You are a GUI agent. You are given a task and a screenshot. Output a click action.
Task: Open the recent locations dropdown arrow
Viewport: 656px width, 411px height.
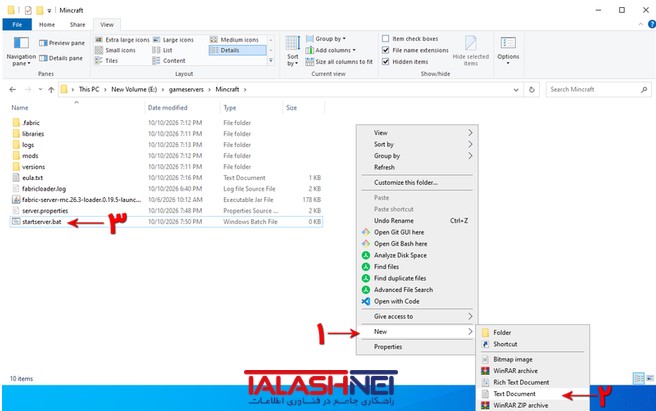[x=40, y=90]
